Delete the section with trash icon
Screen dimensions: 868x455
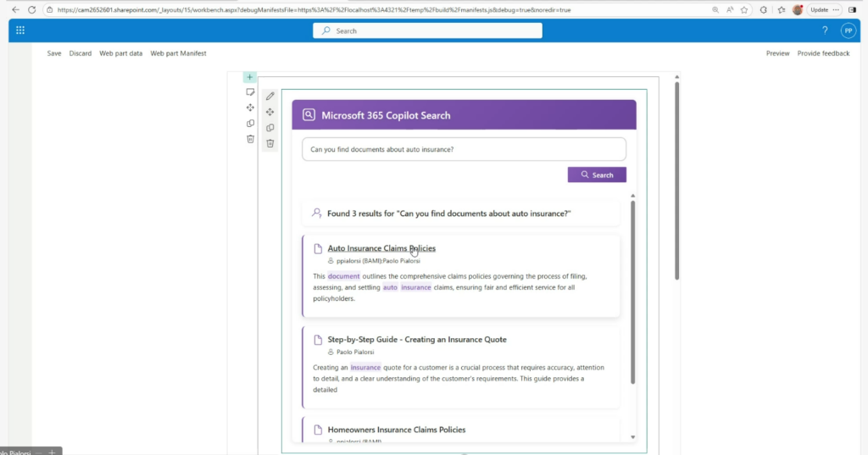tap(250, 138)
